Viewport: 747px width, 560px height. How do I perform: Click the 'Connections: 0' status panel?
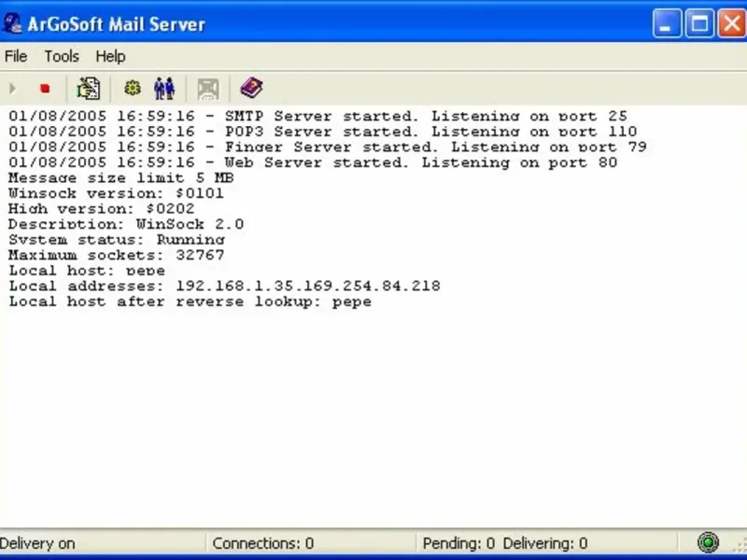pos(311,543)
